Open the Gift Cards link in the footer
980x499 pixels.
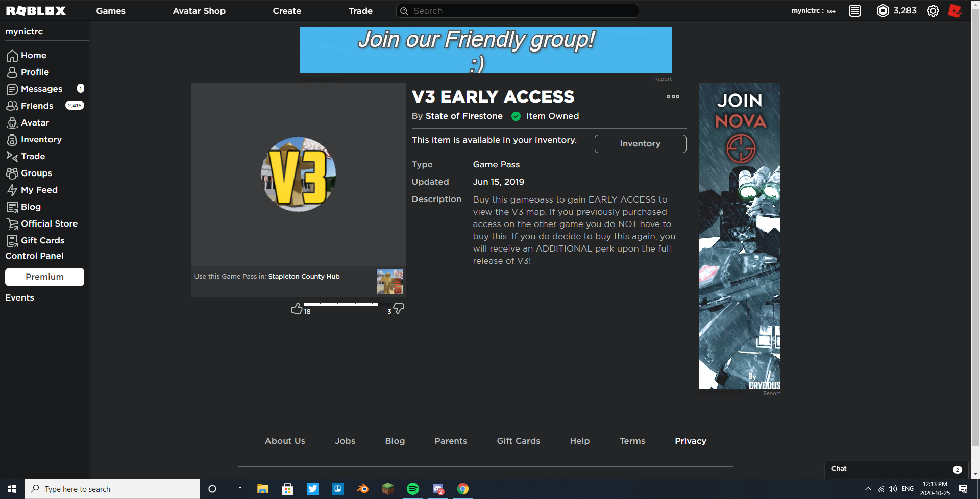[519, 441]
